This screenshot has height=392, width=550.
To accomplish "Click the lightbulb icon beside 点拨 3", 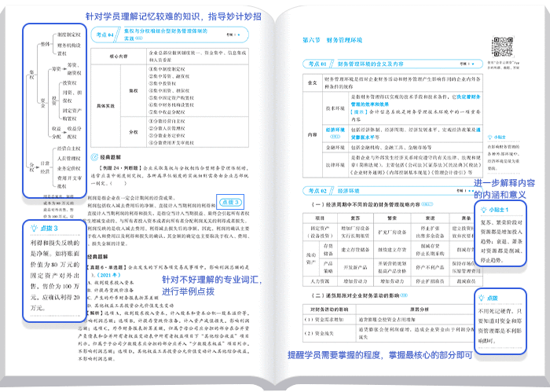I will tap(34, 228).
